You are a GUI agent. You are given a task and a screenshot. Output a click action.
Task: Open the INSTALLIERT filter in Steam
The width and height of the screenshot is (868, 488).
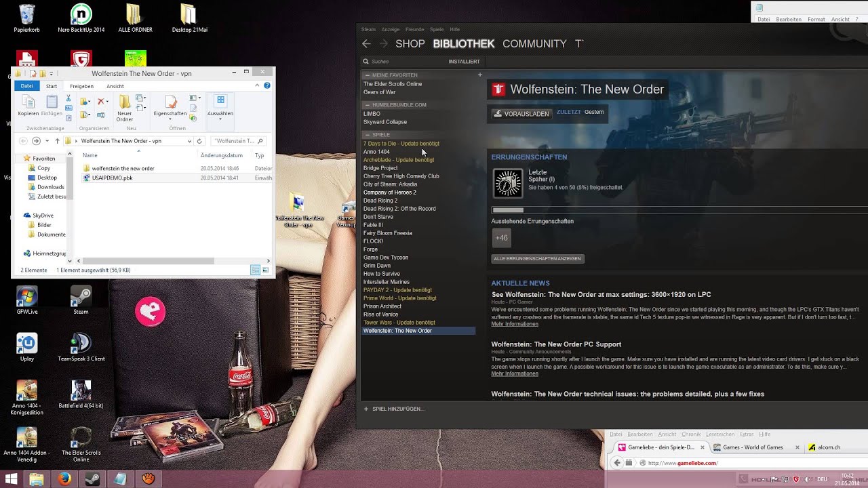(464, 62)
